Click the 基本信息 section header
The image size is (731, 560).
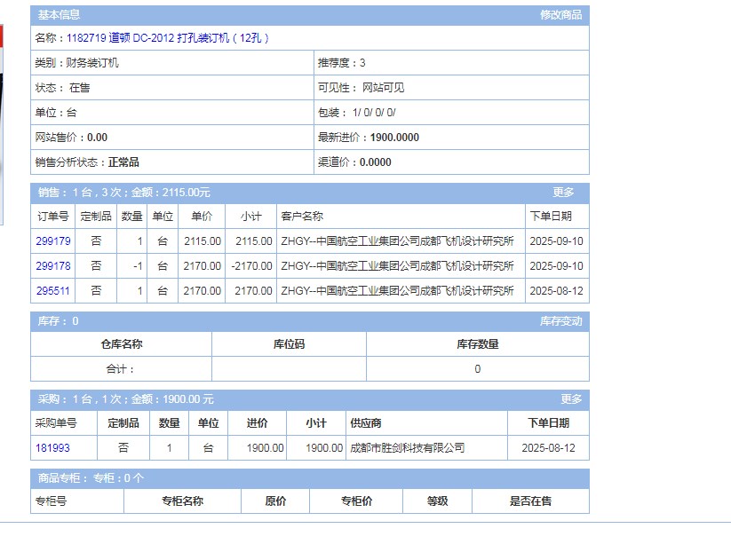pyautogui.click(x=59, y=15)
